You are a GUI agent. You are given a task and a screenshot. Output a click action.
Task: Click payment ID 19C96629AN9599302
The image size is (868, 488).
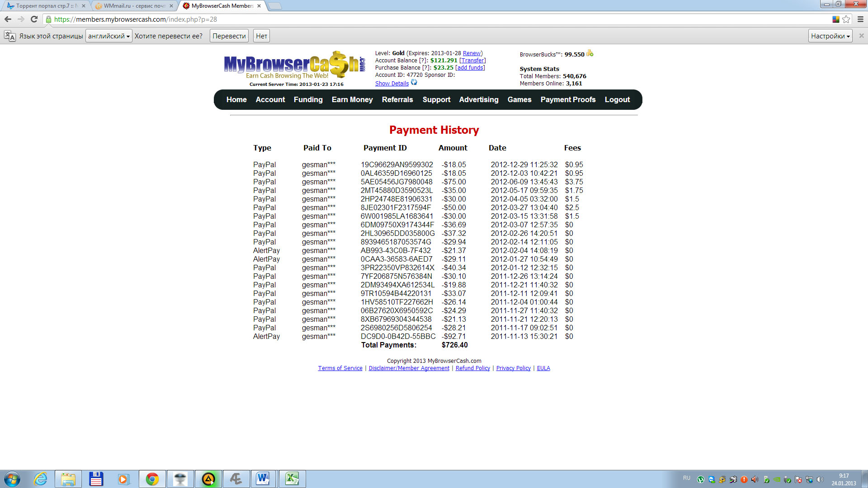coord(397,165)
